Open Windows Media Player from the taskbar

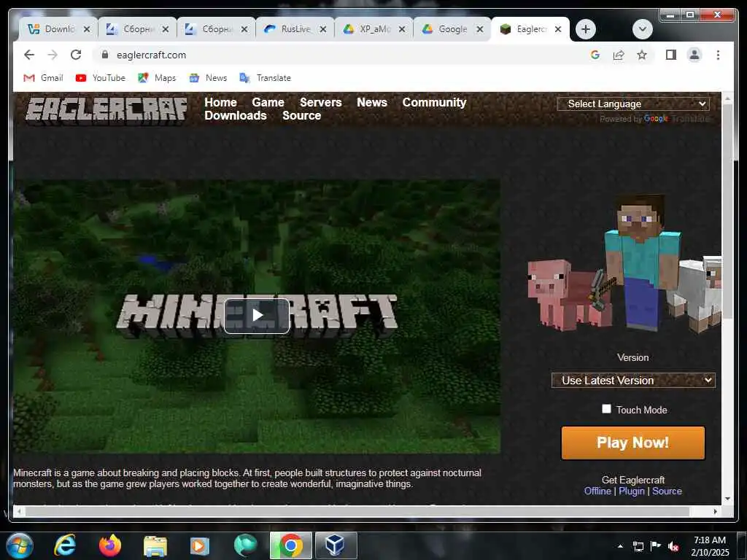pos(200,546)
